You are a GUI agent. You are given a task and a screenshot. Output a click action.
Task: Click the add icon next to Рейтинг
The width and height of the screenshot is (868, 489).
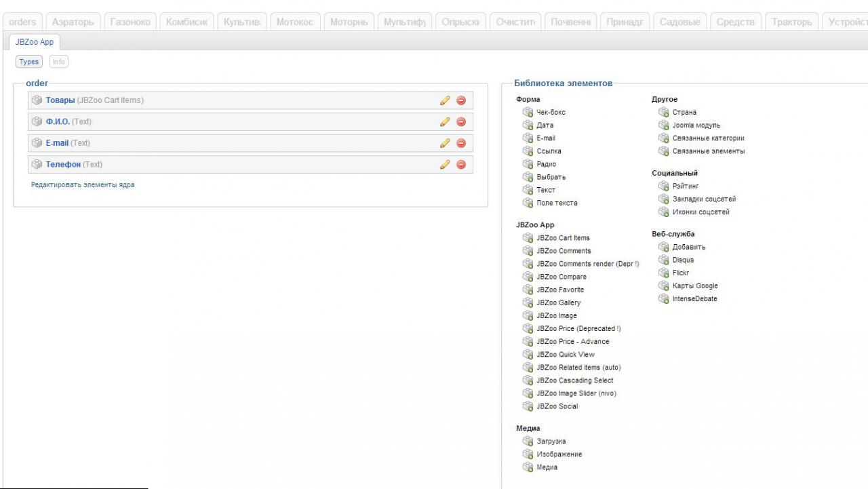(x=664, y=186)
